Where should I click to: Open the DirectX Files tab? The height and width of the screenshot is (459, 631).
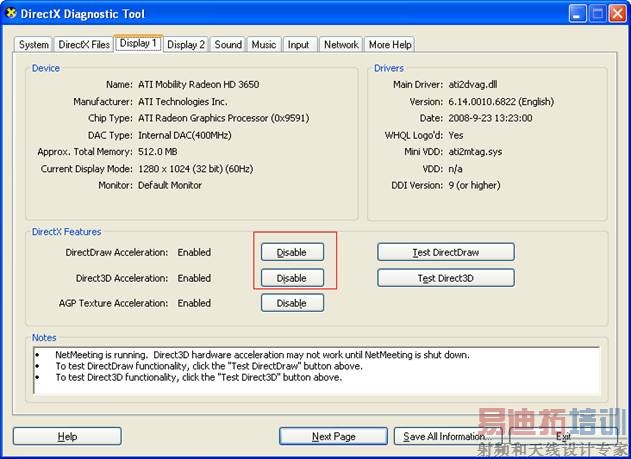(x=84, y=45)
